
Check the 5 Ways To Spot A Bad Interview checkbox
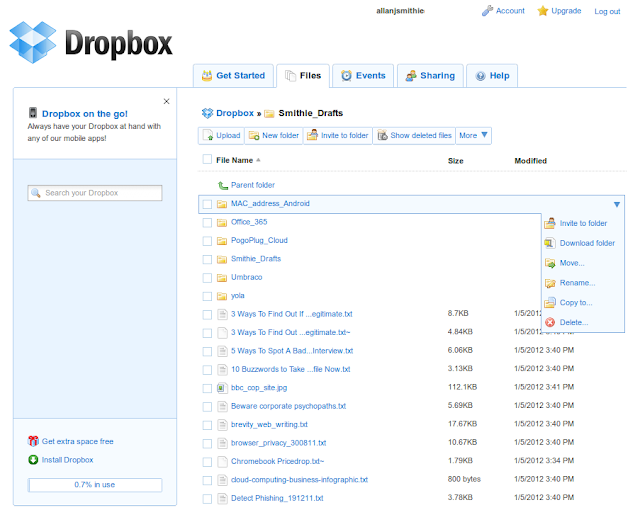point(207,351)
